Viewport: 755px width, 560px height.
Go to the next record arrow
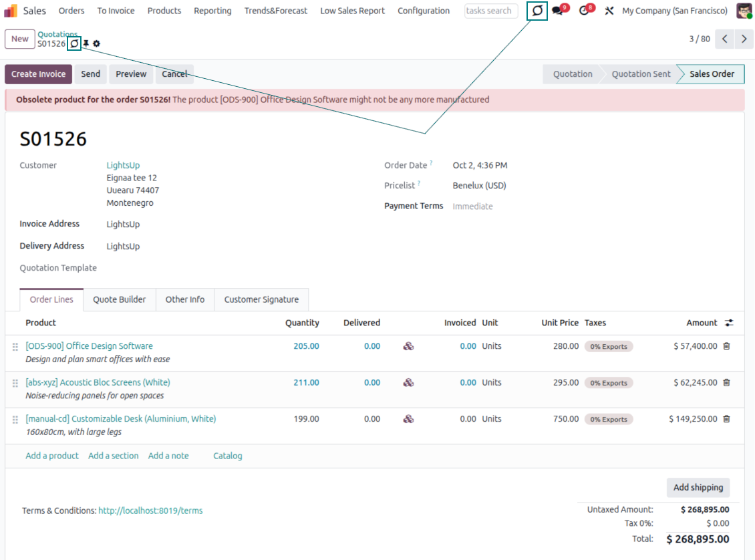[744, 39]
